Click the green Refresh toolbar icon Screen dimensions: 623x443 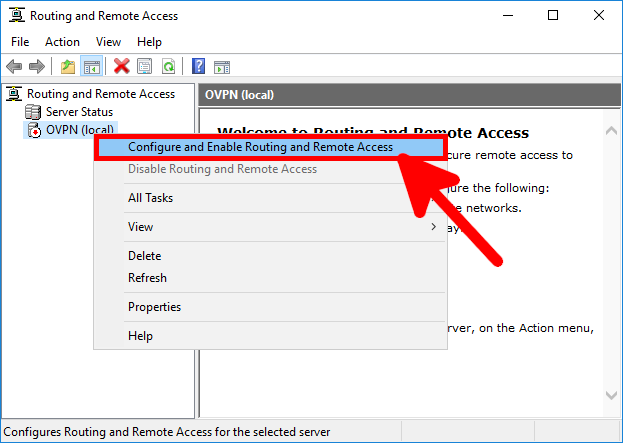tap(168, 66)
